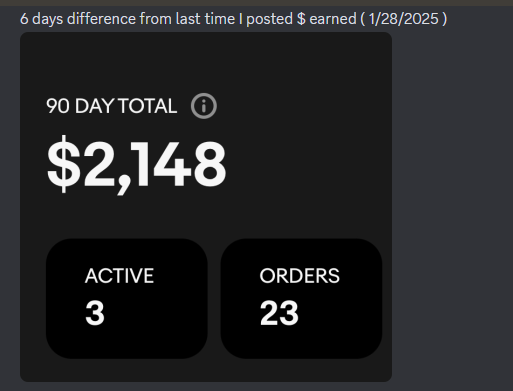This screenshot has width=513, height=391.
Task: Click the ORDERS heading text
Action: click(x=300, y=276)
